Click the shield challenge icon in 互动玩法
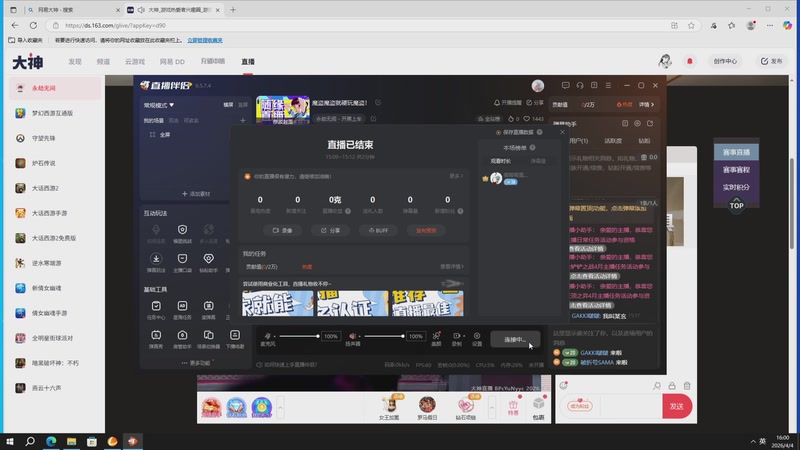 click(182, 230)
